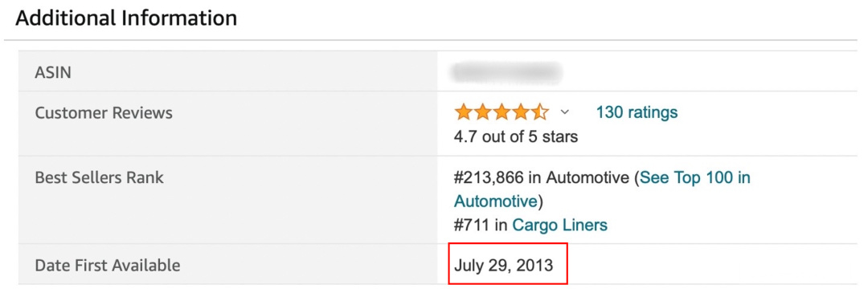This screenshot has width=868, height=301.
Task: Click the second orange rating star
Action: (483, 113)
